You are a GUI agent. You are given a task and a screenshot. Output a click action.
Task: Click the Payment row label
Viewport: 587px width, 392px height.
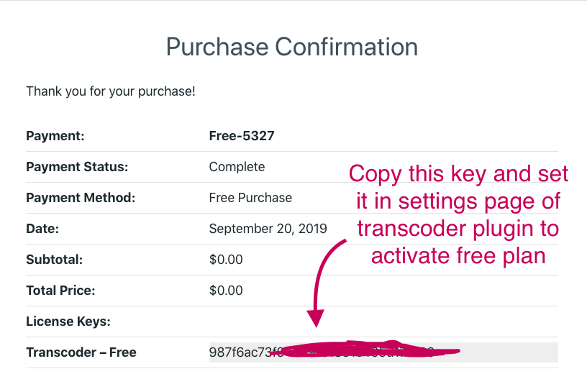point(55,136)
